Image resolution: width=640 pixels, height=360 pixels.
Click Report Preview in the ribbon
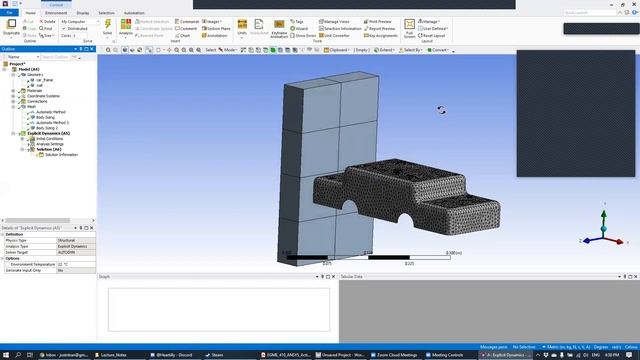(x=380, y=29)
